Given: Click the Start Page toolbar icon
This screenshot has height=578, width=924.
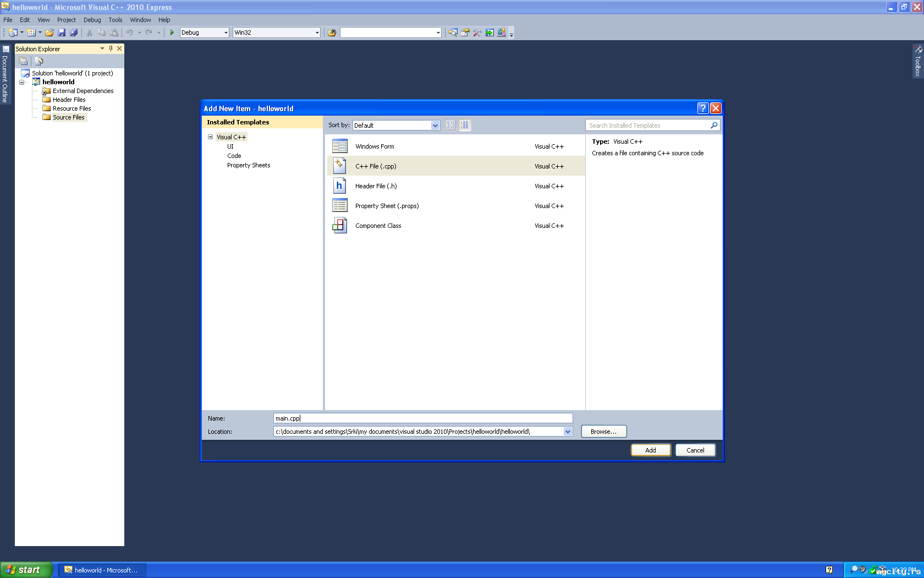Looking at the screenshot, I should [489, 32].
